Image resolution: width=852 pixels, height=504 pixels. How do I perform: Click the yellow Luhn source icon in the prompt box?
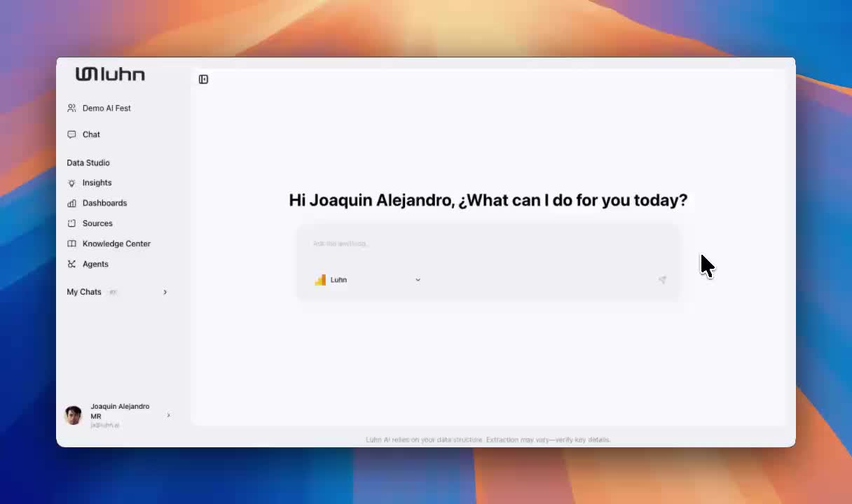(320, 280)
